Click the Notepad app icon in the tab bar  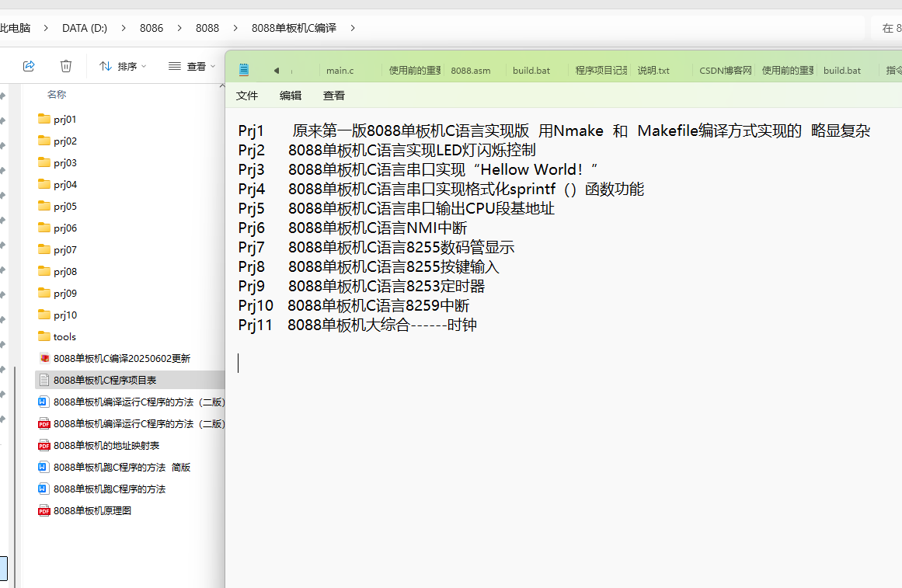(243, 70)
